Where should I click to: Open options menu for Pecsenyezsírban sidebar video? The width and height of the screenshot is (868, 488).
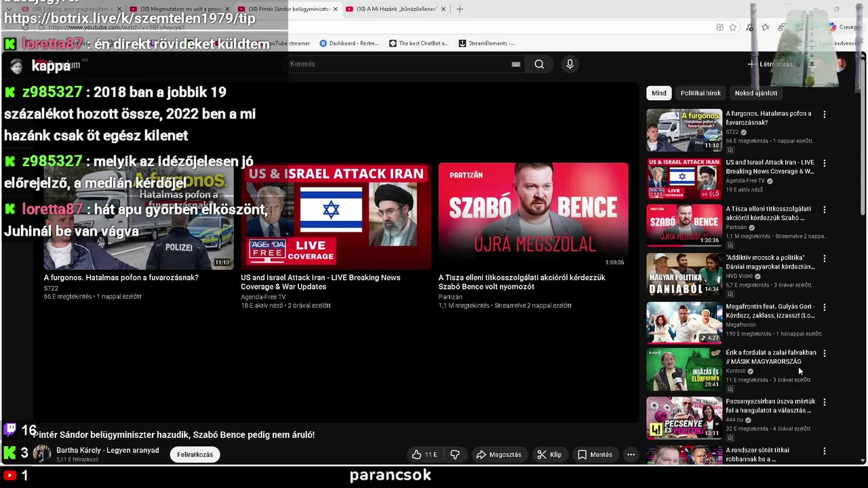coord(825,402)
